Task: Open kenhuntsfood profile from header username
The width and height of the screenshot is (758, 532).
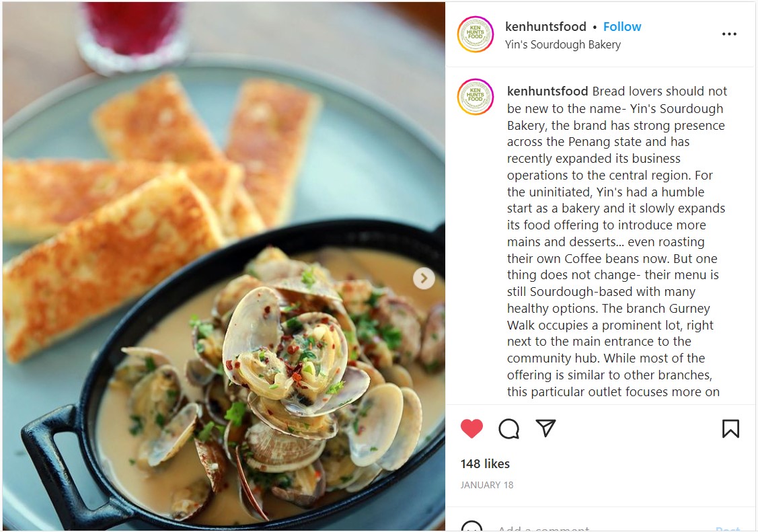Action: [545, 27]
